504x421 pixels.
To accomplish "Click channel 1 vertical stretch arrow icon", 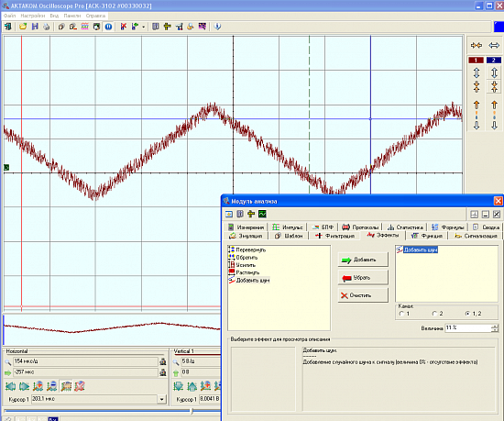I will (x=477, y=72).
